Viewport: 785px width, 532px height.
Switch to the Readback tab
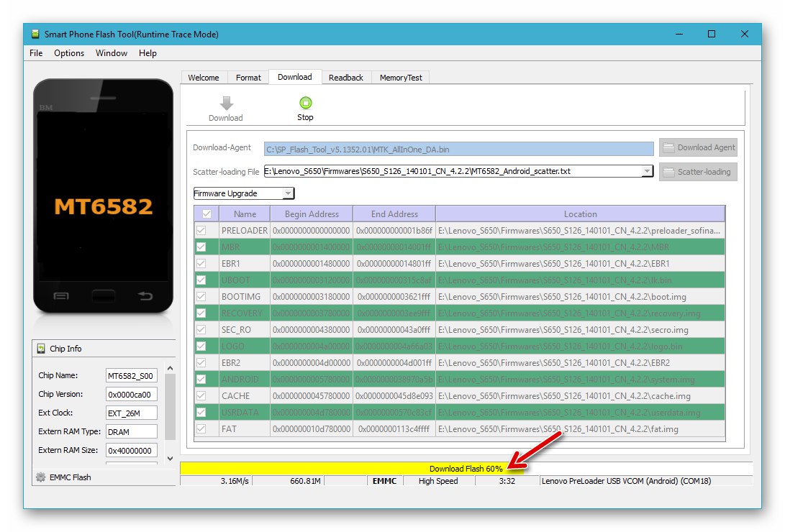(x=346, y=77)
